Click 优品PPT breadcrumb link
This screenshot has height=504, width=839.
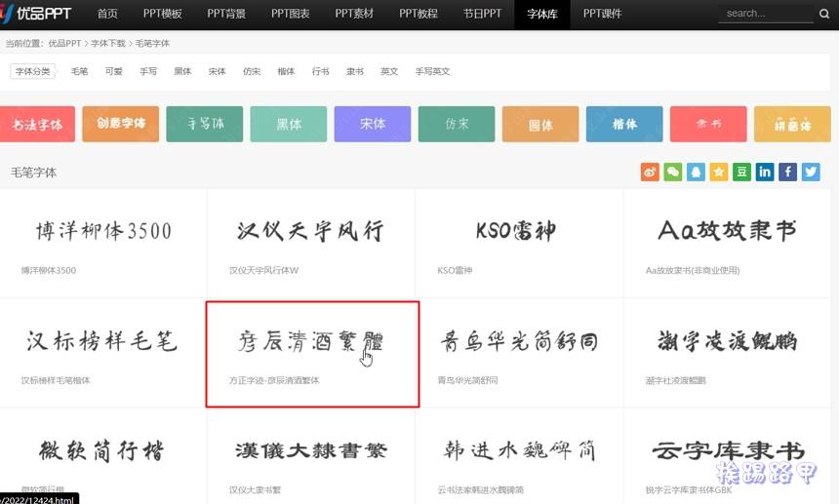[64, 43]
